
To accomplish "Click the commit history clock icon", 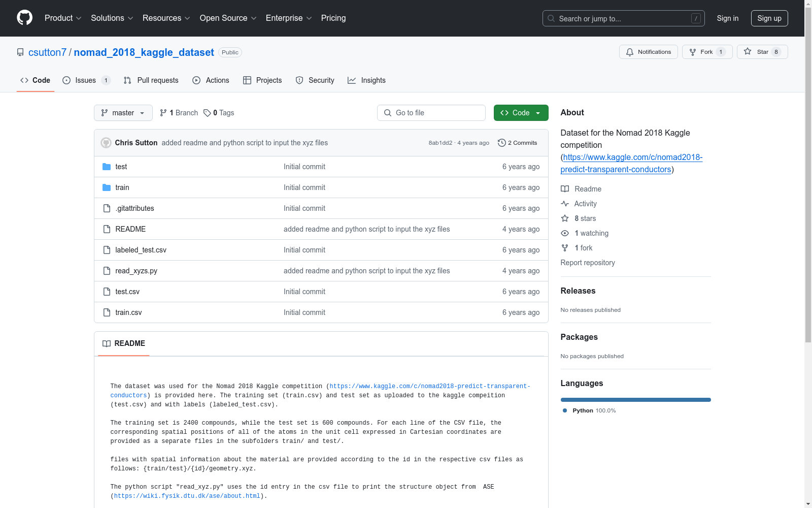I will (502, 143).
